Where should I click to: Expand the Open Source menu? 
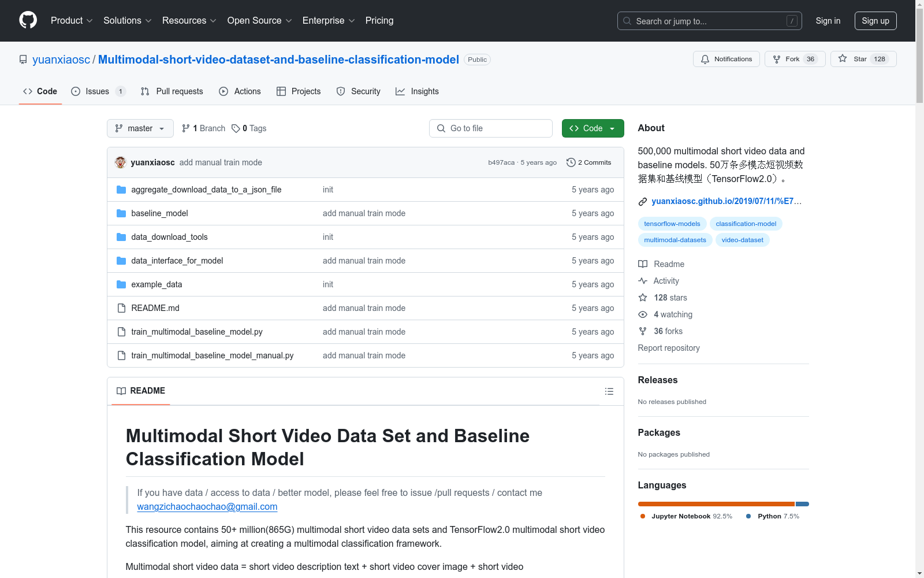pyautogui.click(x=260, y=20)
